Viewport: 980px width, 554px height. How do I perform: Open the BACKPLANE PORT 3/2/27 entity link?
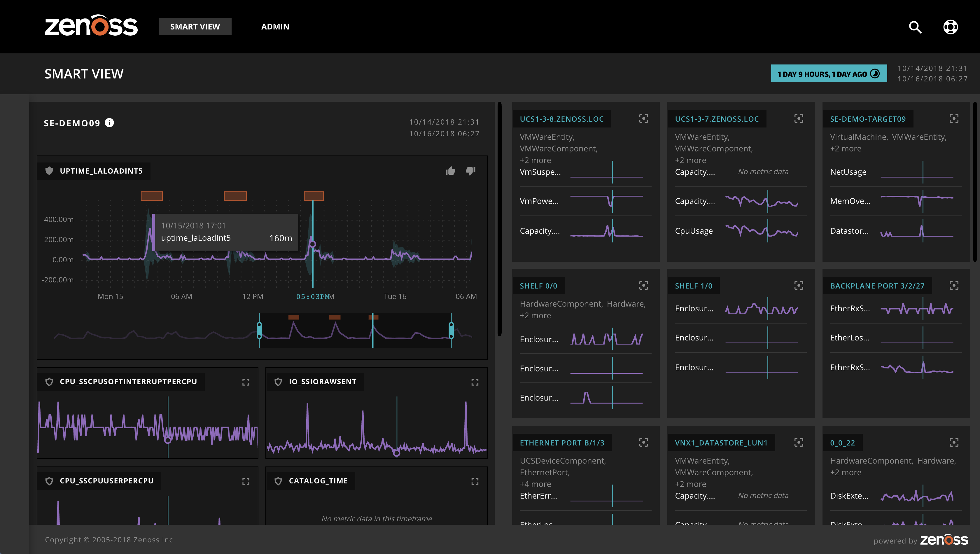tap(877, 286)
